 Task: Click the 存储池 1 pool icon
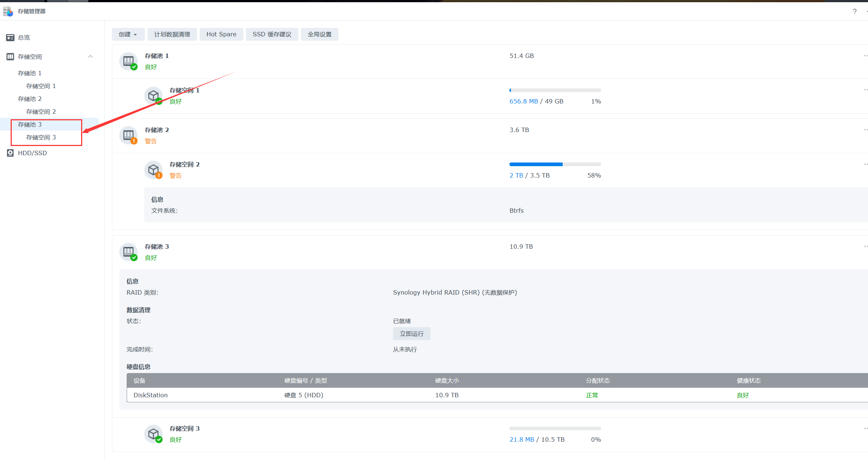pyautogui.click(x=128, y=61)
